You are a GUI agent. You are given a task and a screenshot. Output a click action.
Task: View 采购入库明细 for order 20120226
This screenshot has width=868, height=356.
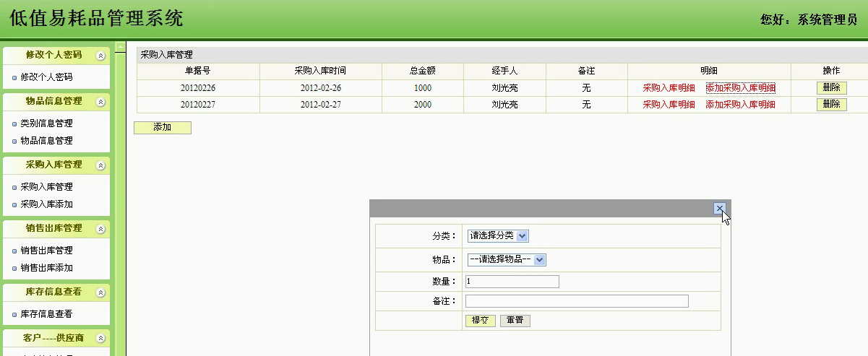(x=669, y=88)
